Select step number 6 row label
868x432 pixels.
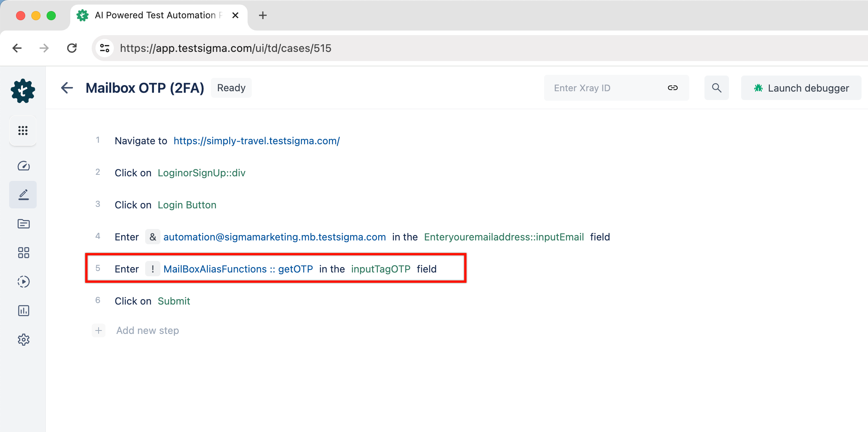[x=98, y=300]
